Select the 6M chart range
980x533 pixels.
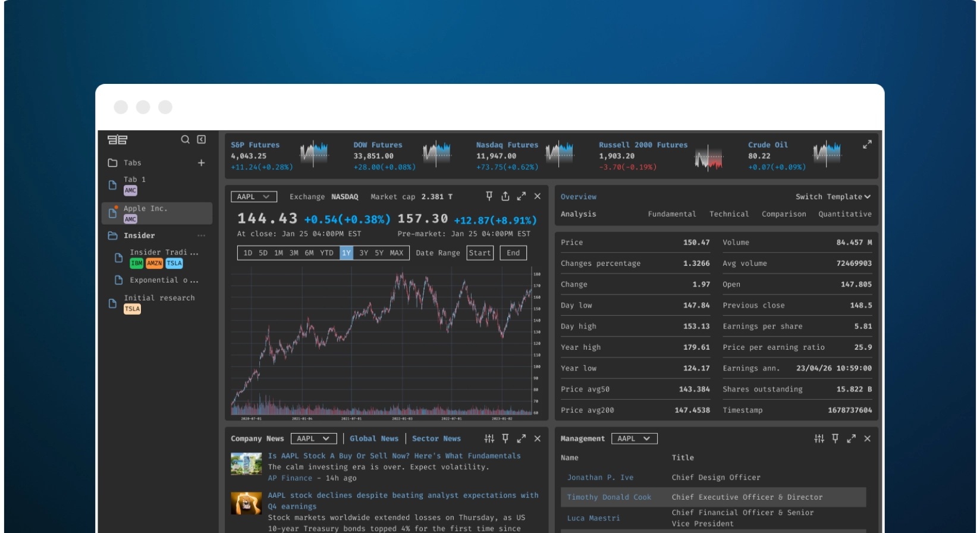pos(309,253)
